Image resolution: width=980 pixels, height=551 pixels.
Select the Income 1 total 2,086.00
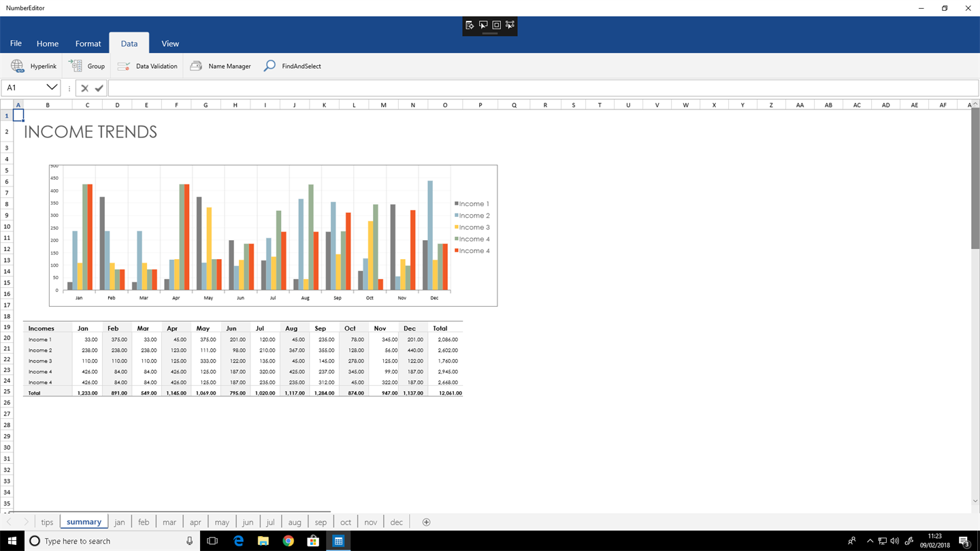[448, 339]
